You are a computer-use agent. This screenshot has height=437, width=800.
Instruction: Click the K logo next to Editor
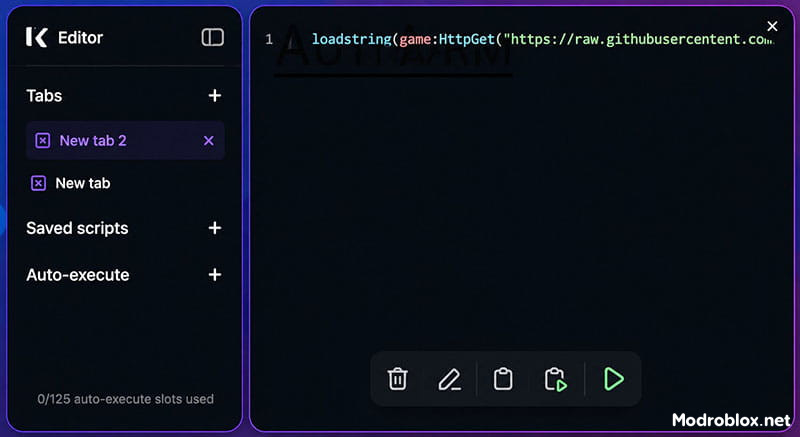[37, 37]
